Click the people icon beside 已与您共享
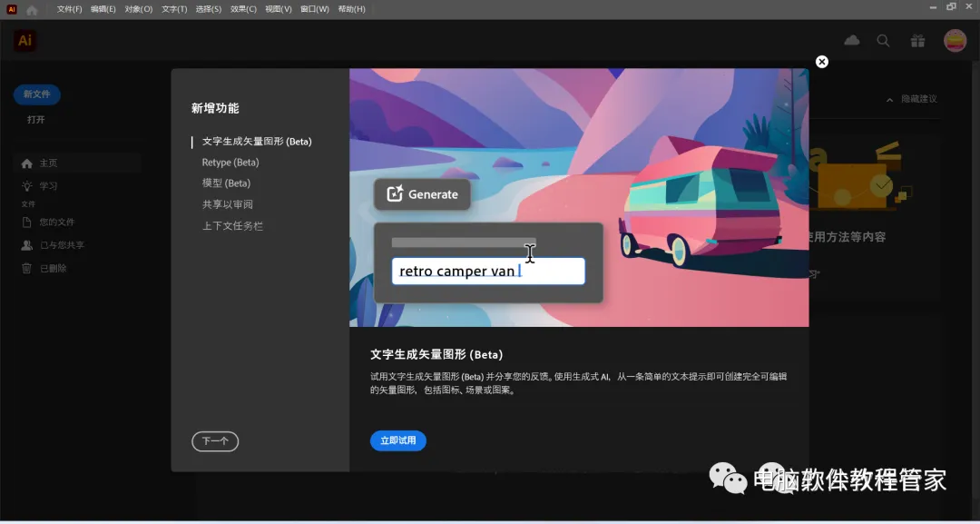This screenshot has width=980, height=524. coord(27,245)
